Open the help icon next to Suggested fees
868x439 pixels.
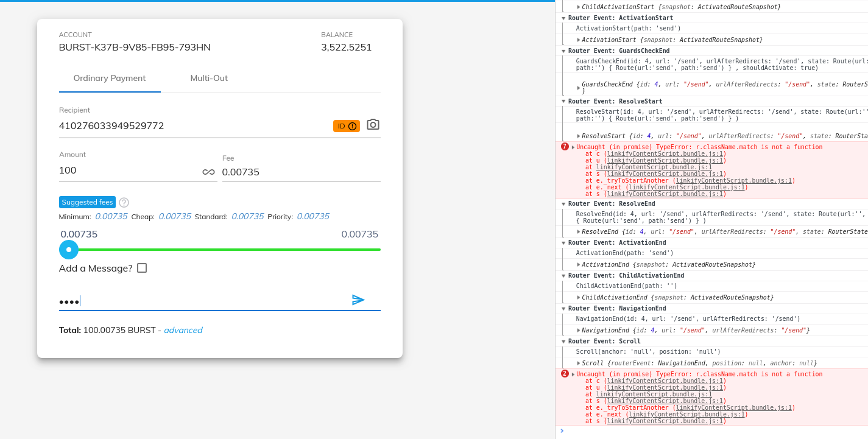coord(124,202)
